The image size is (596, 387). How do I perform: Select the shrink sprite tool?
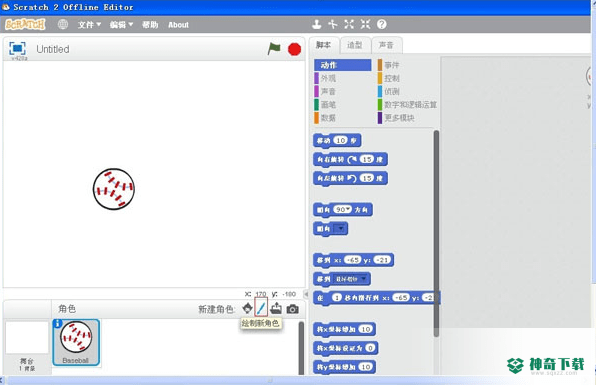tap(365, 24)
